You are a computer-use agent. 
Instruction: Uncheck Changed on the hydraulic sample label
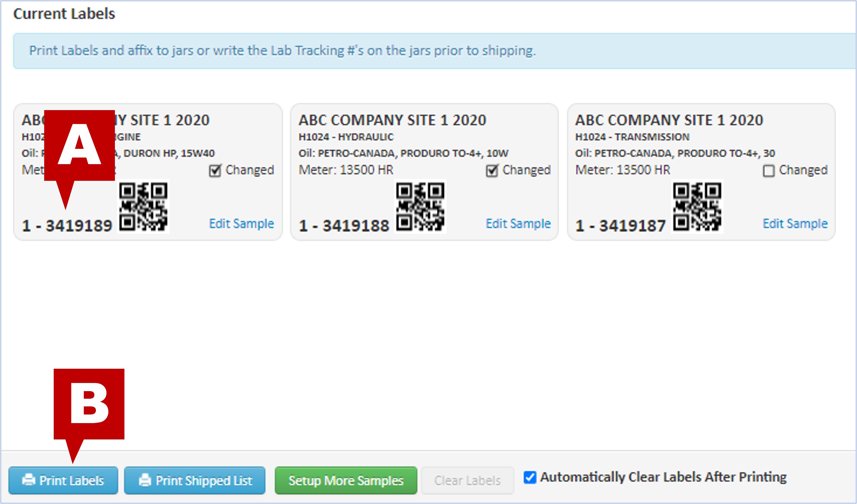[x=492, y=170]
